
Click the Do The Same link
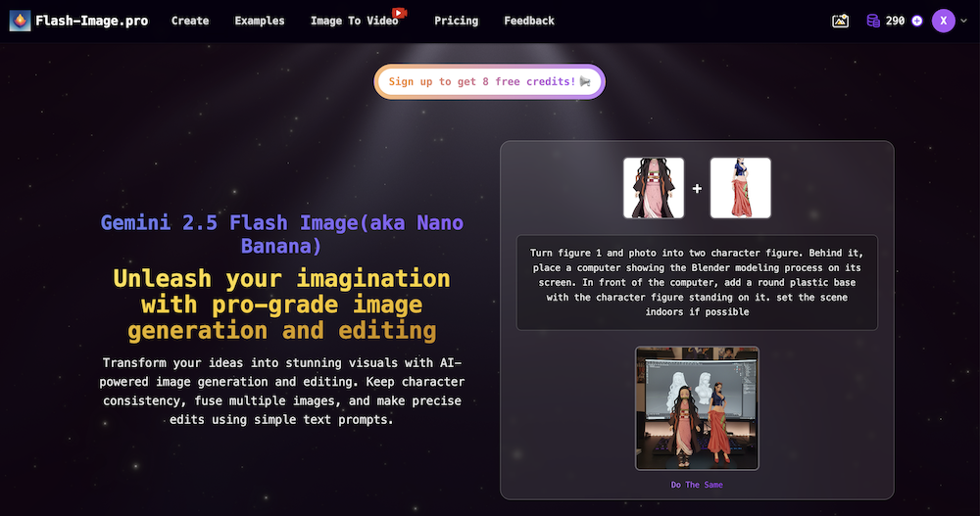pyautogui.click(x=697, y=485)
